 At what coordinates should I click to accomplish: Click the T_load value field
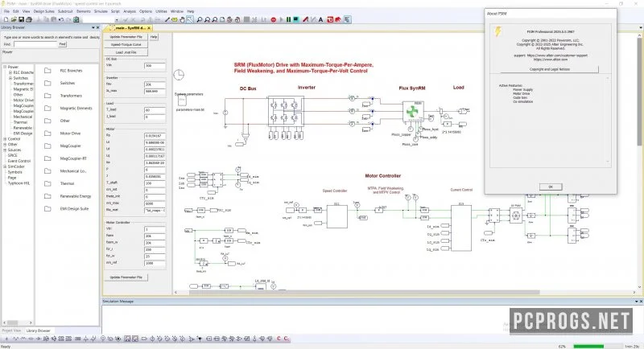(x=155, y=110)
